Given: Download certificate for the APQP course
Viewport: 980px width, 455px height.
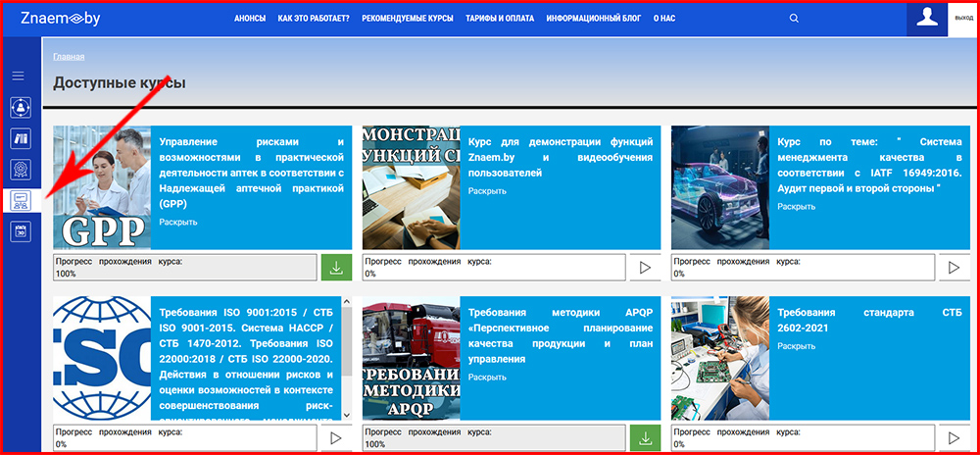Looking at the screenshot, I should [646, 438].
